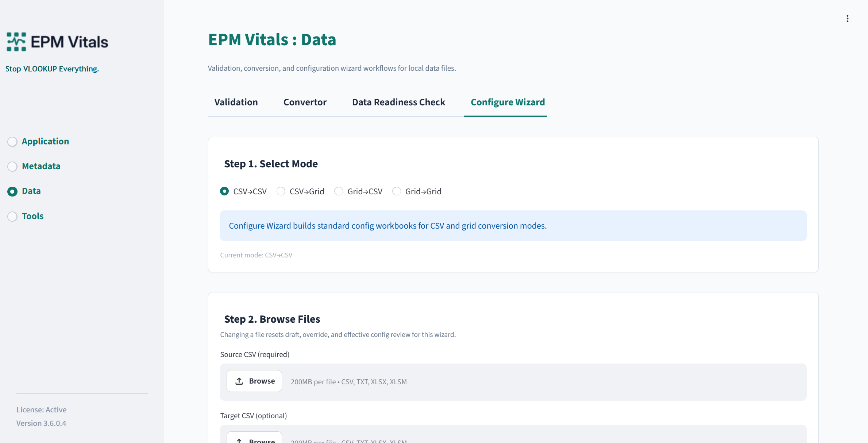The height and width of the screenshot is (443, 868).
Task: Click the Configure Wizard info banner
Action: click(513, 226)
